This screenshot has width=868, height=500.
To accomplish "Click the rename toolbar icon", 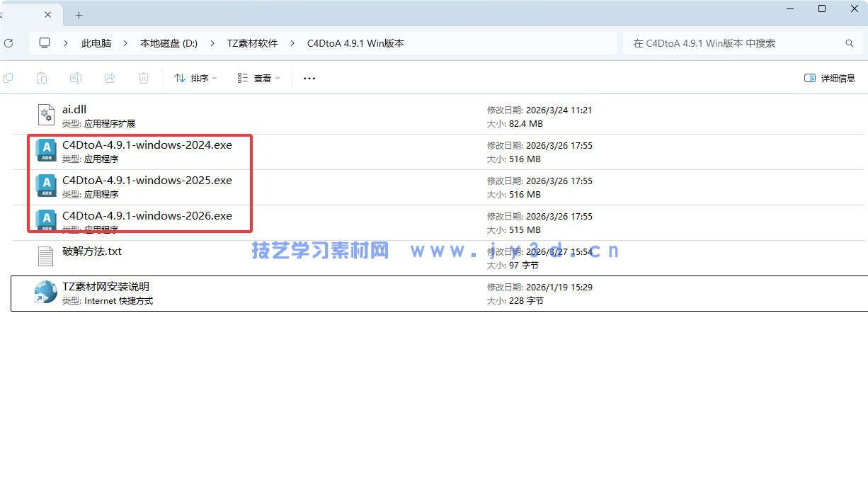I will [x=76, y=78].
